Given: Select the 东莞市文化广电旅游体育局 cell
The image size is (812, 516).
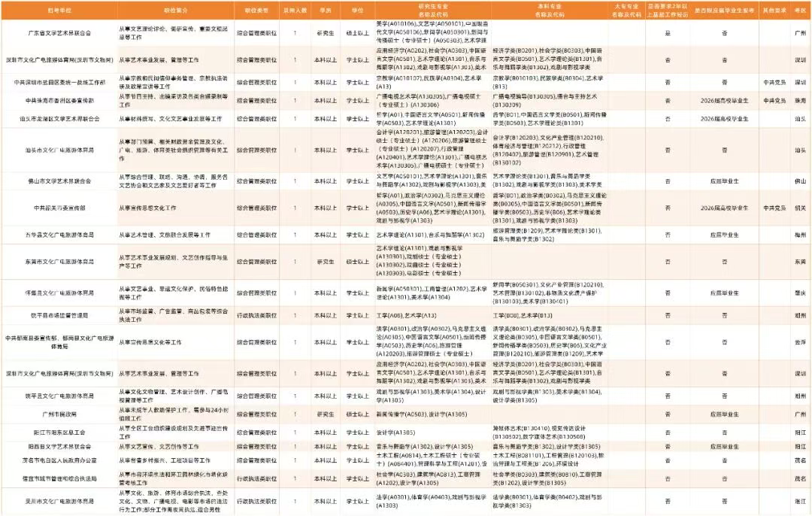Looking at the screenshot, I should tap(59, 262).
